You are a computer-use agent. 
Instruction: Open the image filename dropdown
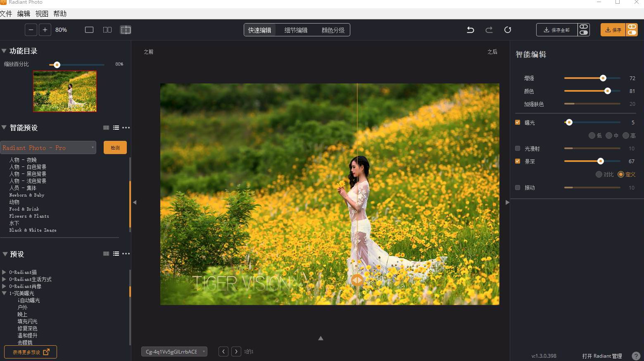click(x=174, y=351)
